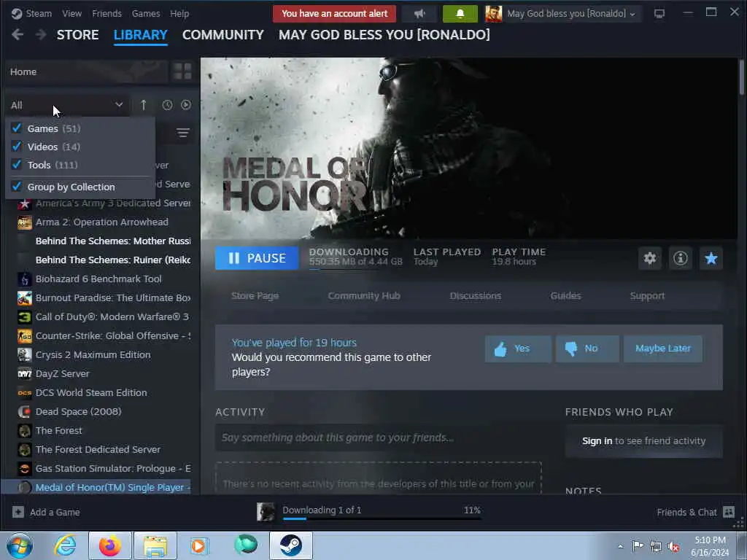Image resolution: width=747 pixels, height=560 pixels.
Task: Go back with the left arrow
Action: [x=18, y=35]
